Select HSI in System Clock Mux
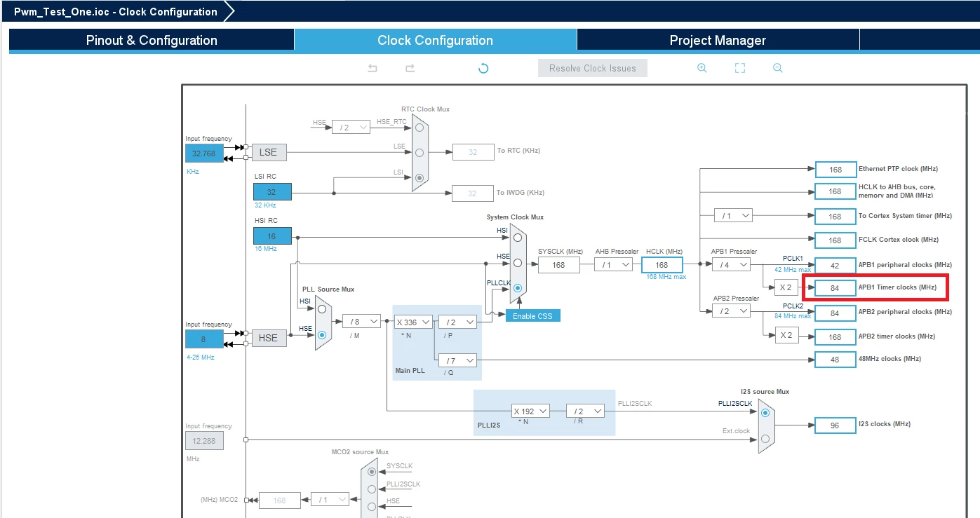 (x=517, y=237)
